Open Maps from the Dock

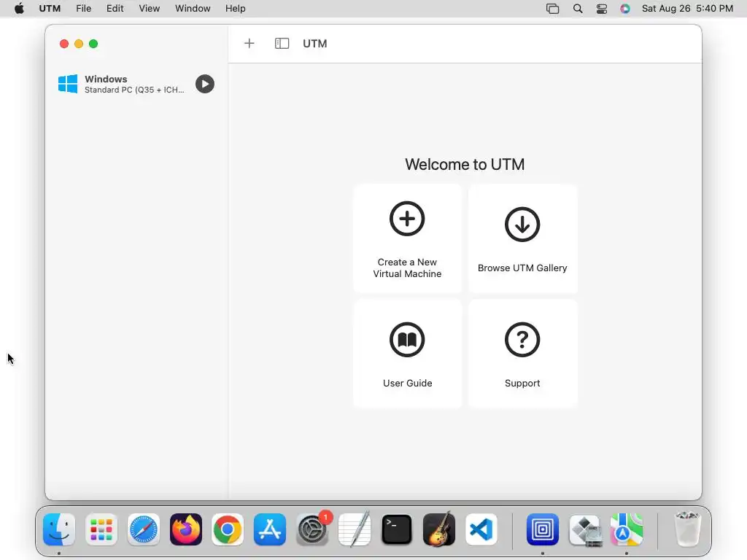[x=627, y=529]
